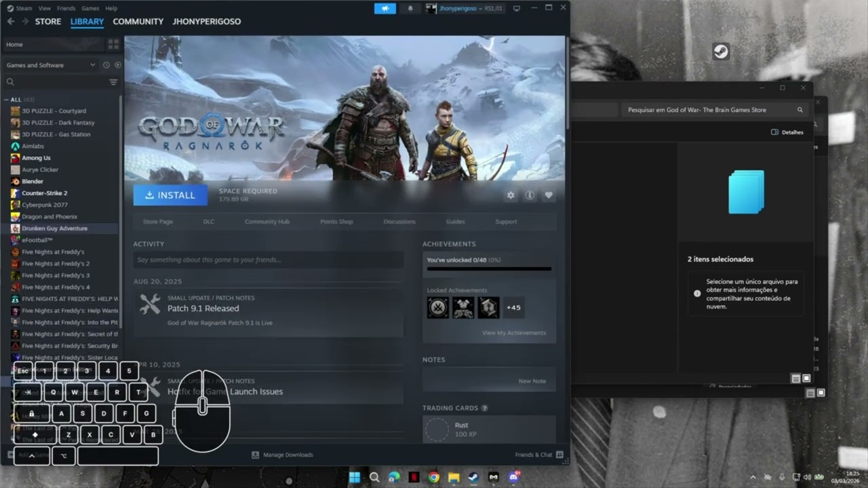Favorite God of War with the heart icon
Viewport: 868px width, 488px height.
549,195
